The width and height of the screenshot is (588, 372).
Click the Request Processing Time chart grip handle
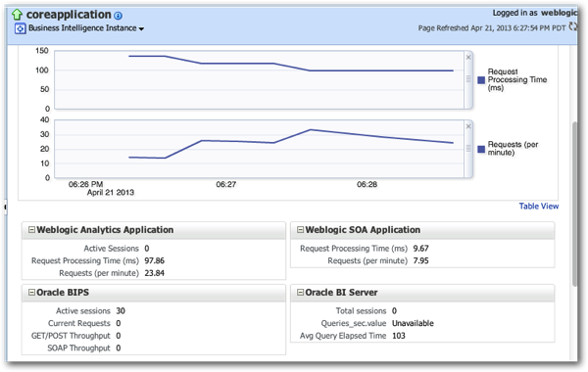[x=468, y=78]
